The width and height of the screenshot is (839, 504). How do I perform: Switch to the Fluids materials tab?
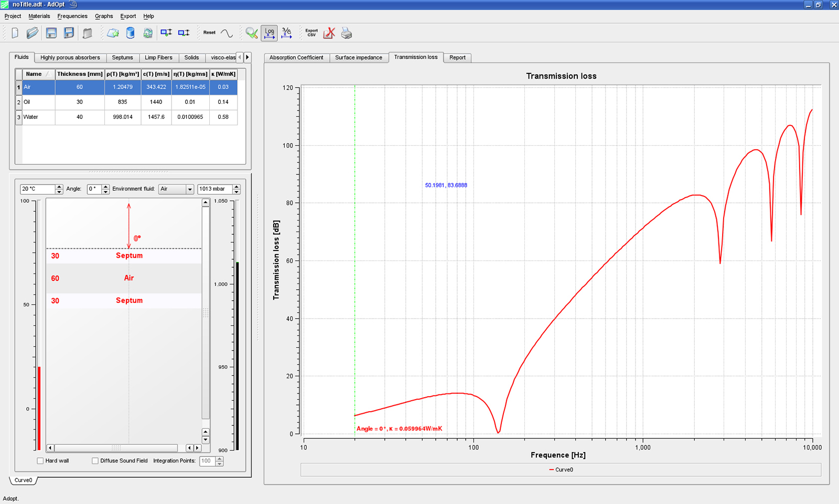(22, 57)
